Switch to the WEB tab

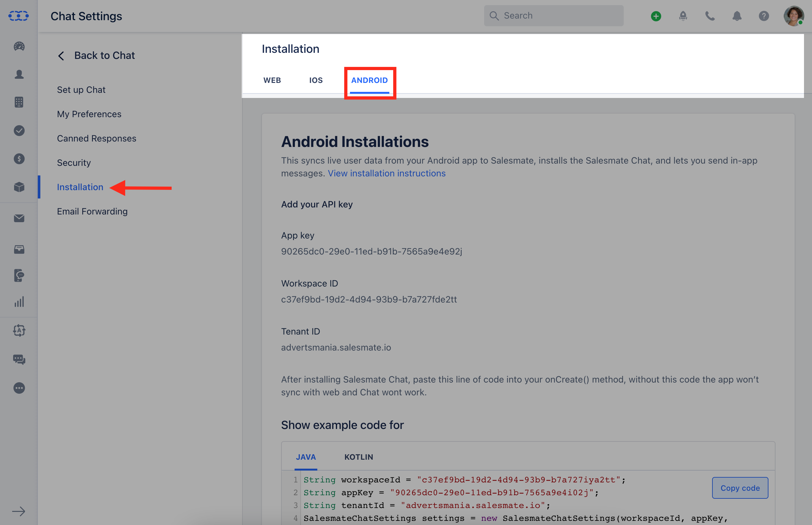(272, 80)
